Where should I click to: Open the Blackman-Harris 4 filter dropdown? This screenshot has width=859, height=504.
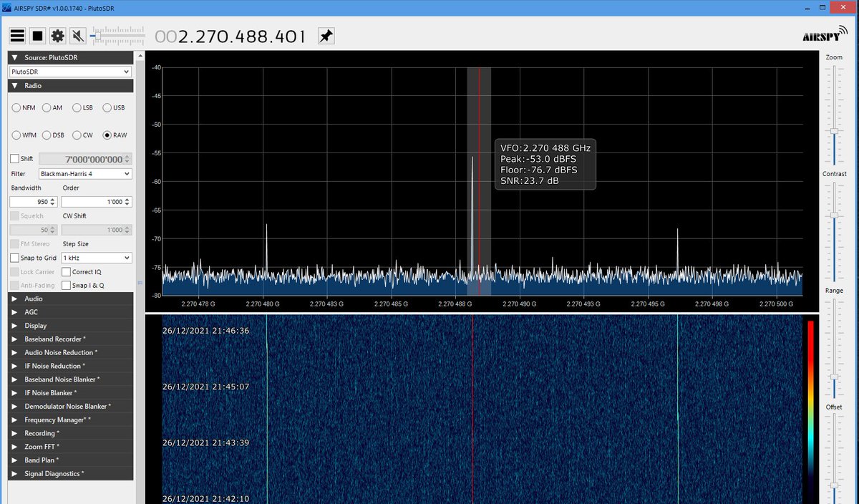point(85,174)
